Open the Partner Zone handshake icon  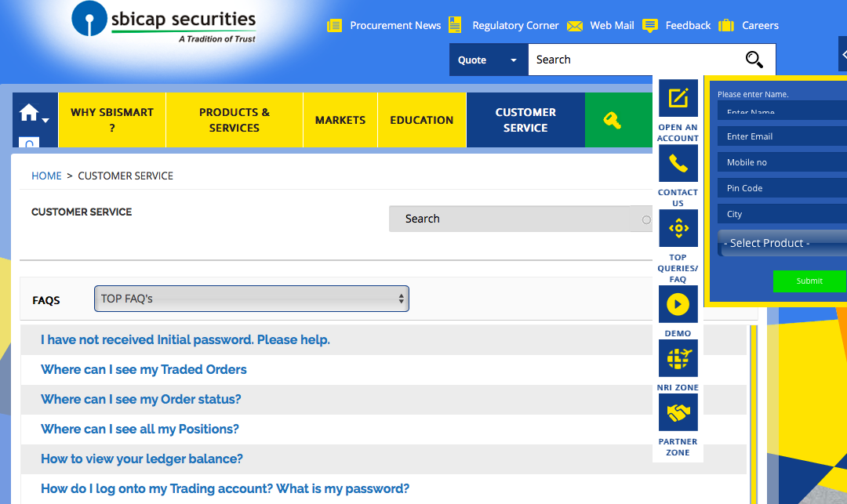[x=678, y=412]
